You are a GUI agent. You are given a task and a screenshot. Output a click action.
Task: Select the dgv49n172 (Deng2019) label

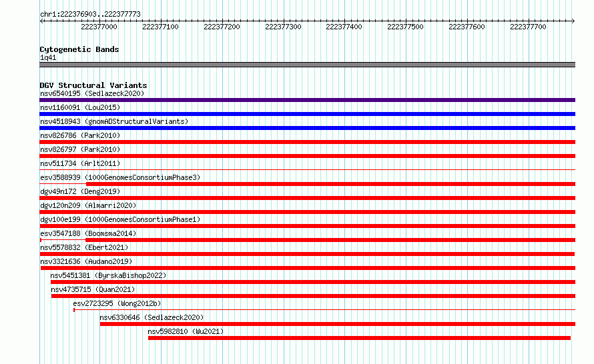tap(80, 191)
